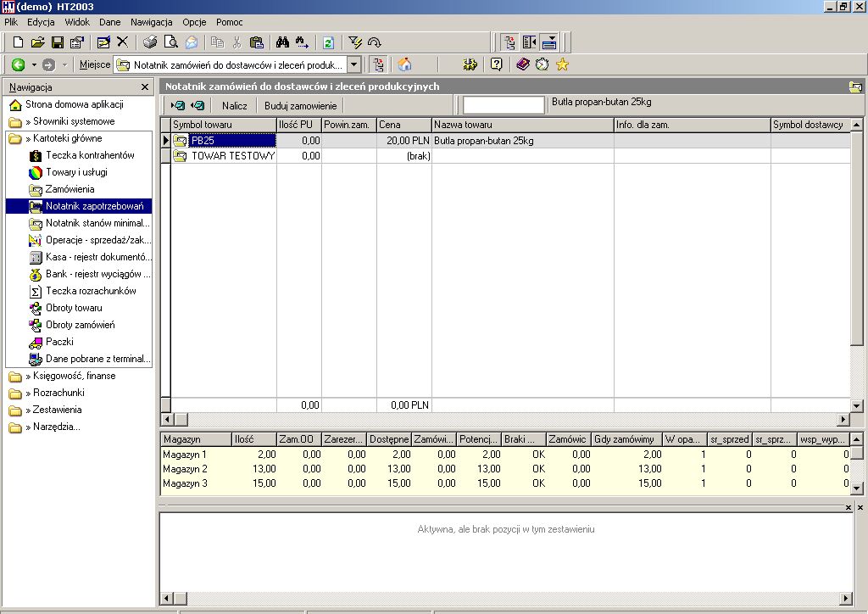Screen dimensions: 868x614
Task: Toggle the navigation tree panel button
Action: 509,42
